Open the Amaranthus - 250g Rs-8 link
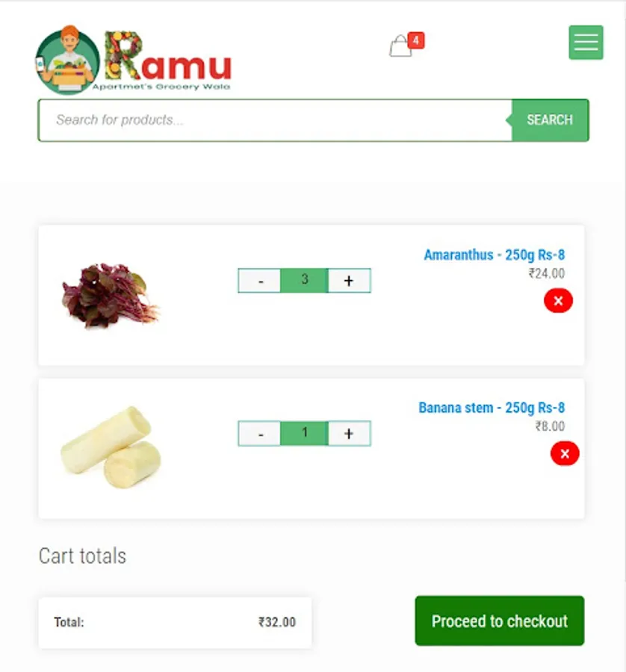This screenshot has width=626, height=672. point(494,255)
